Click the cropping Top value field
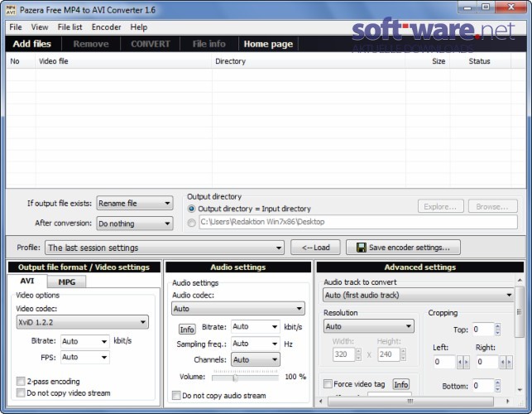Image resolution: width=532 pixels, height=414 pixels. tap(483, 329)
